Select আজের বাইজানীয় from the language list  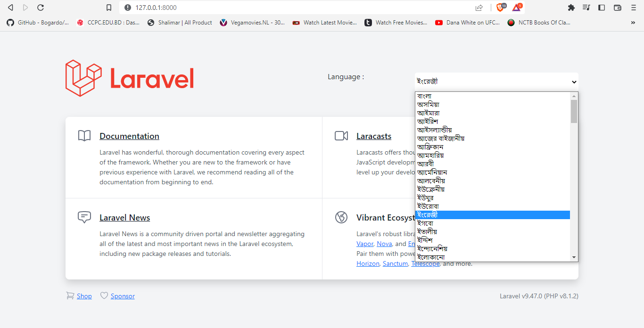(493, 139)
